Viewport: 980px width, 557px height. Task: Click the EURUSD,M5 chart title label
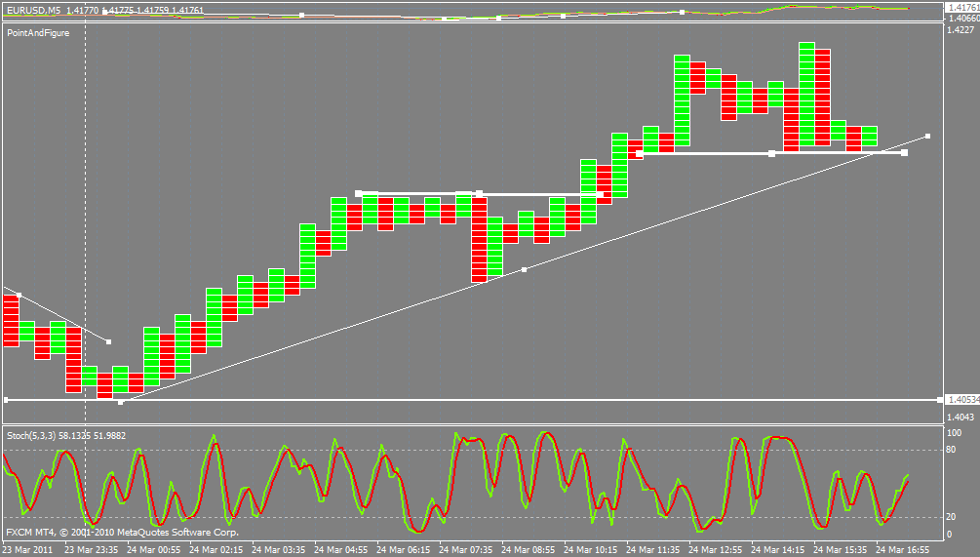[x=34, y=10]
